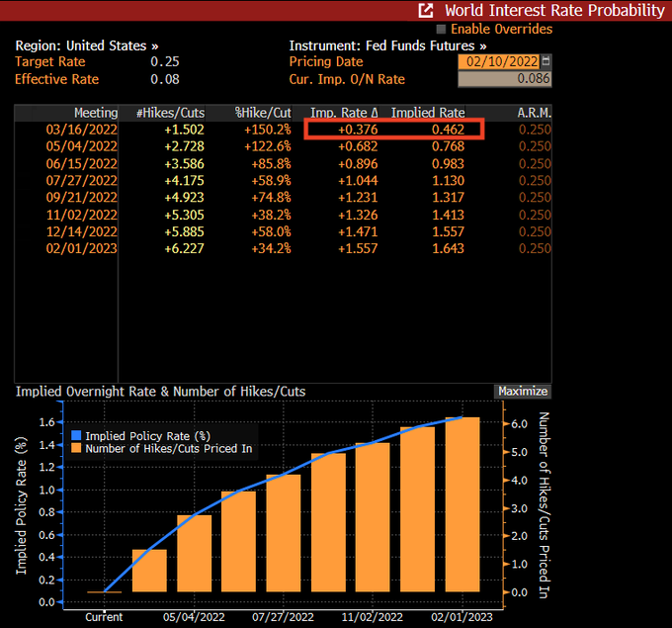
Task: Click the pop-out icon beside World Interest Rate Probability
Action: (x=425, y=11)
